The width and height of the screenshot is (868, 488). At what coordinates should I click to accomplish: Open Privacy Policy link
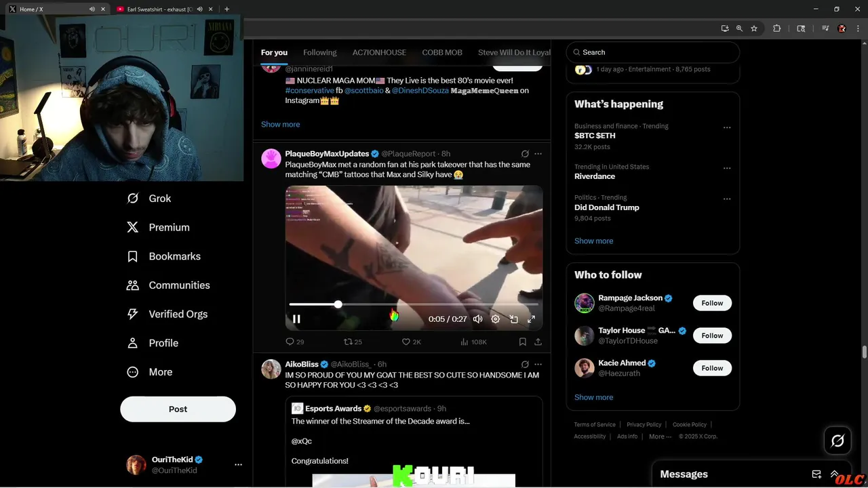(x=644, y=424)
